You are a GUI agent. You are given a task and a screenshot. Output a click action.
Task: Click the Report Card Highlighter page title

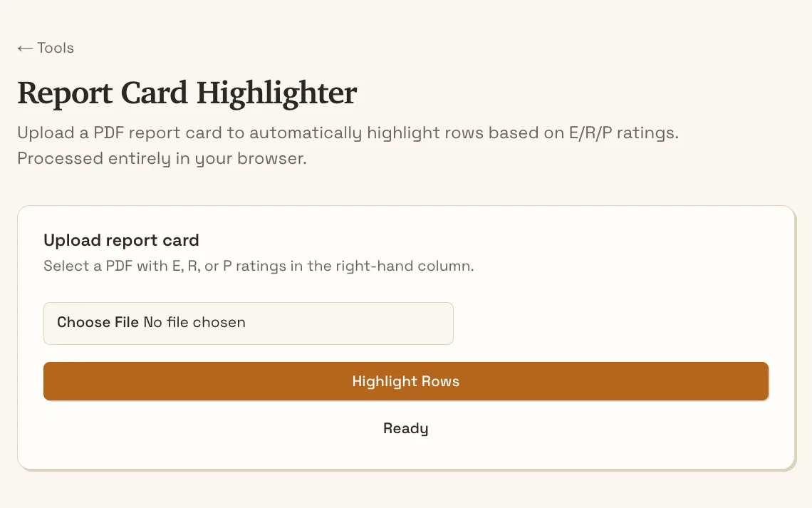[187, 93]
